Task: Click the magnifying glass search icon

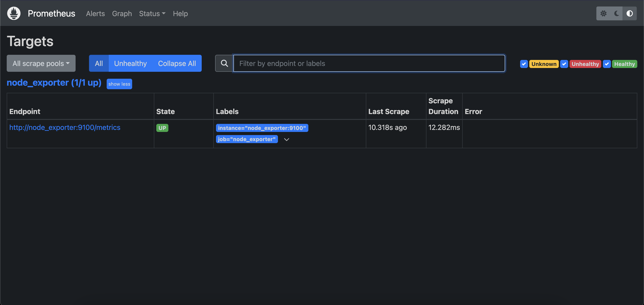Action: click(224, 63)
